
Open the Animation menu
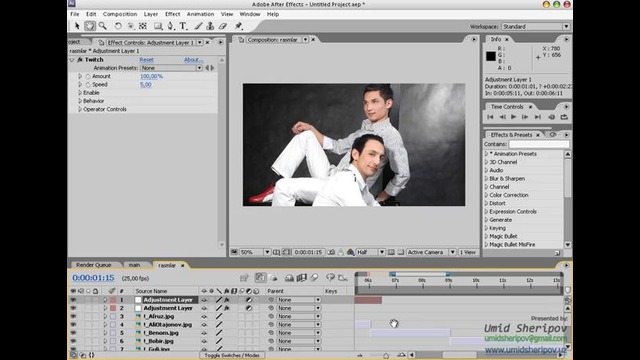pos(200,14)
